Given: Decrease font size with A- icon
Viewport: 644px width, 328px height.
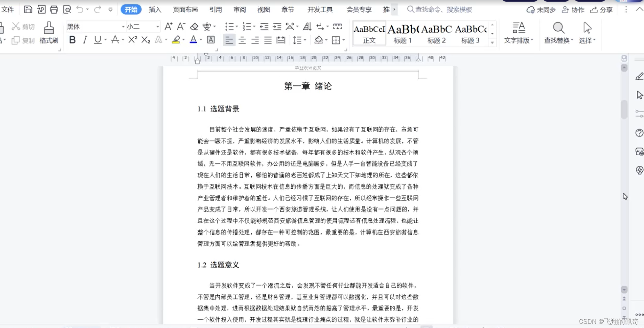Looking at the screenshot, I should point(181,26).
